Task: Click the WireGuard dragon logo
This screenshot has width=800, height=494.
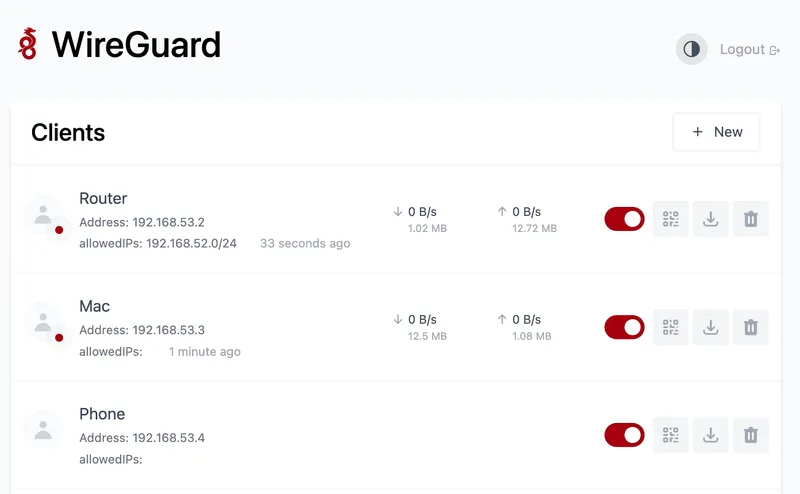Action: [28, 44]
